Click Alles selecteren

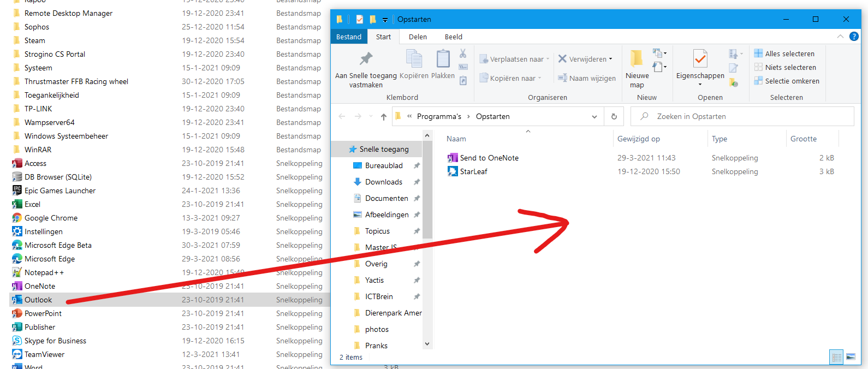(784, 53)
